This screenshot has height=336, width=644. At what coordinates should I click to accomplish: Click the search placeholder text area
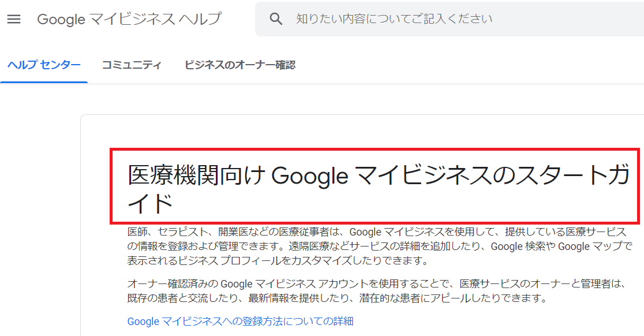pos(394,18)
